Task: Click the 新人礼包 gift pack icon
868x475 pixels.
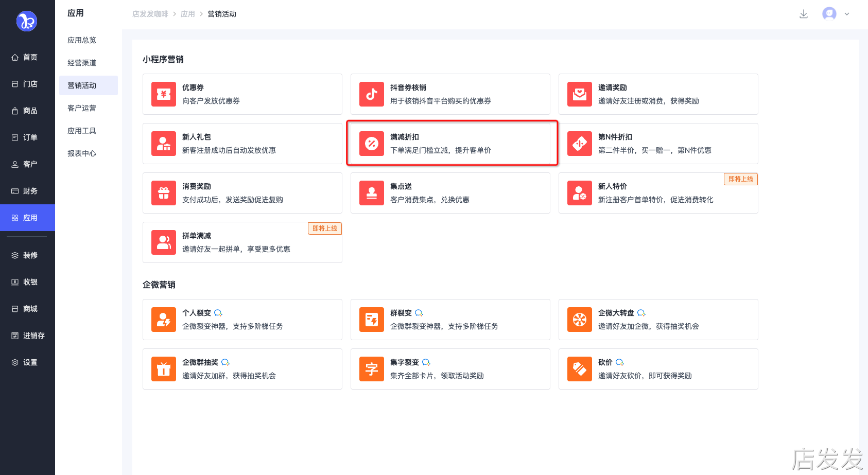Action: tap(164, 144)
